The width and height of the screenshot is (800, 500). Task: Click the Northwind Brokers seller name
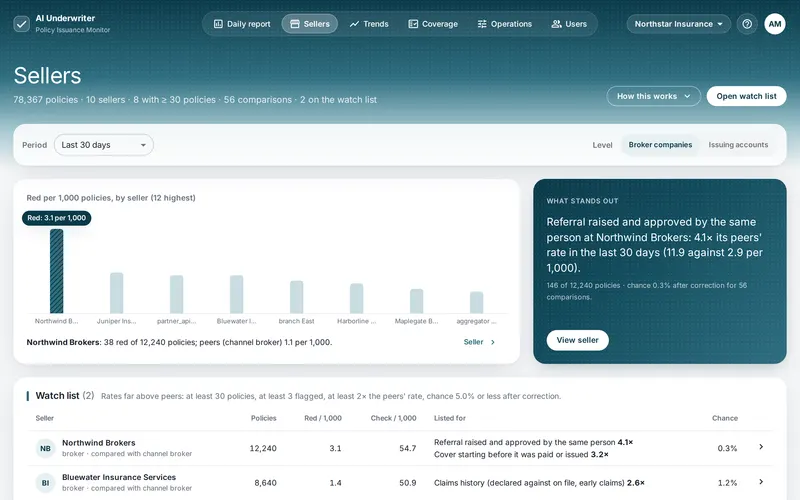click(x=98, y=443)
